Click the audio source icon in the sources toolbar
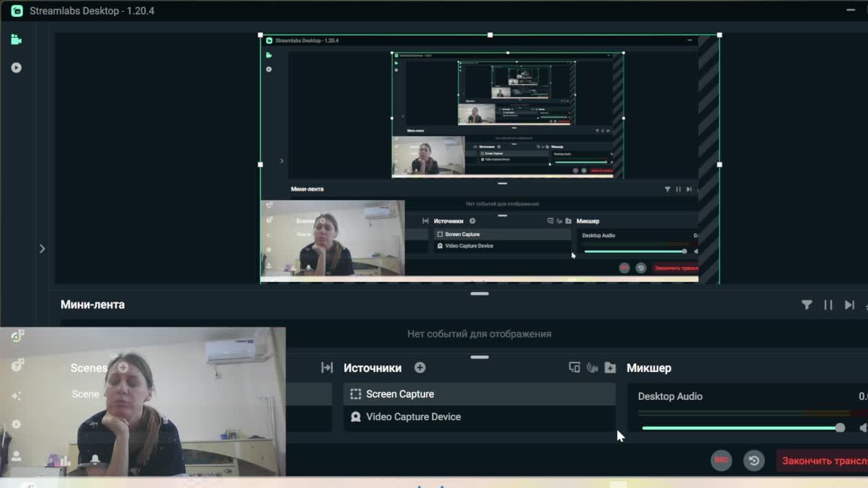The height and width of the screenshot is (488, 868). 592,367
